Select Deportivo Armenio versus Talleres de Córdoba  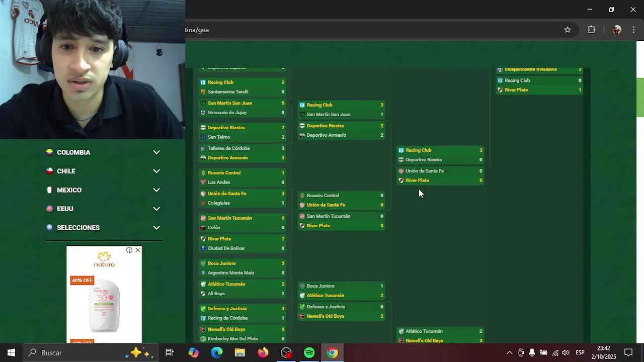pyautogui.click(x=227, y=158)
